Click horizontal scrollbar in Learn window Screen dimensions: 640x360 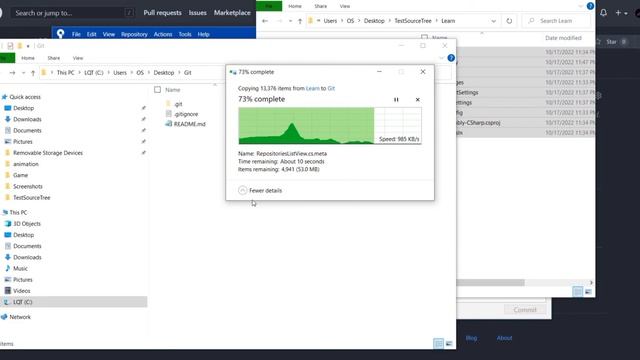(x=491, y=282)
